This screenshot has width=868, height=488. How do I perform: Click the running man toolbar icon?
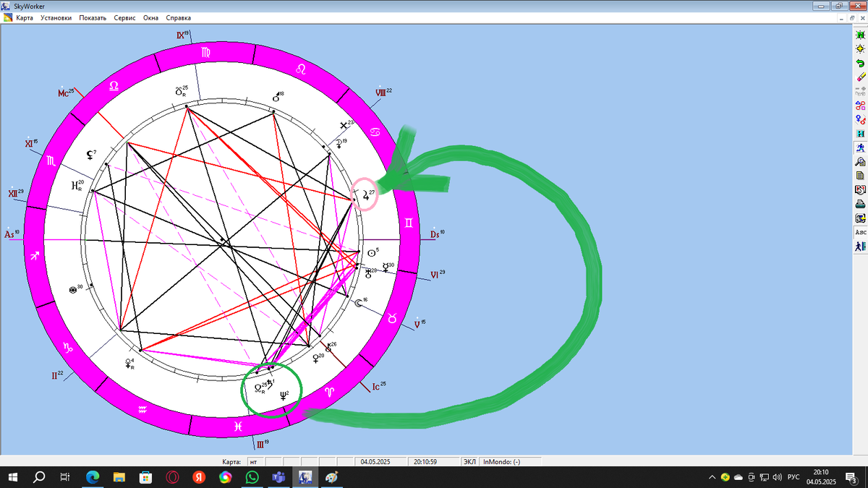click(x=861, y=147)
